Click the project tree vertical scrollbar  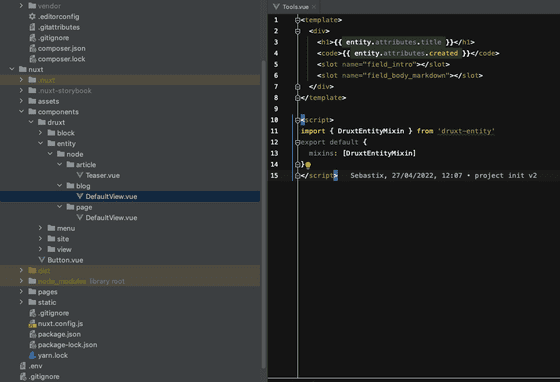click(264, 214)
